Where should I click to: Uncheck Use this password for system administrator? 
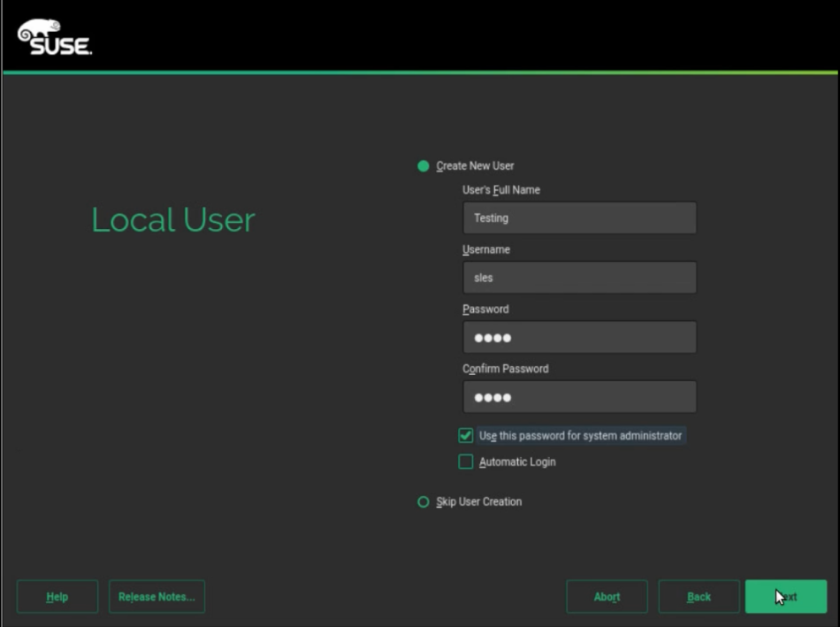pos(466,435)
